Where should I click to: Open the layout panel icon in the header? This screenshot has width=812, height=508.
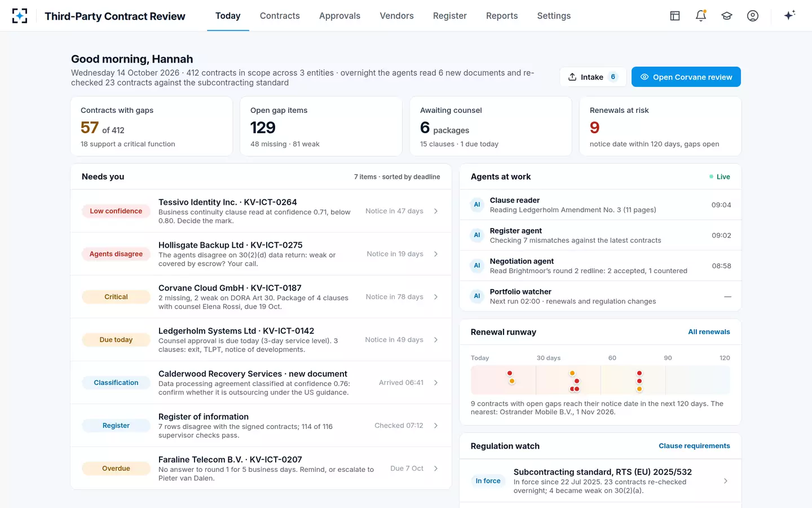(x=675, y=16)
